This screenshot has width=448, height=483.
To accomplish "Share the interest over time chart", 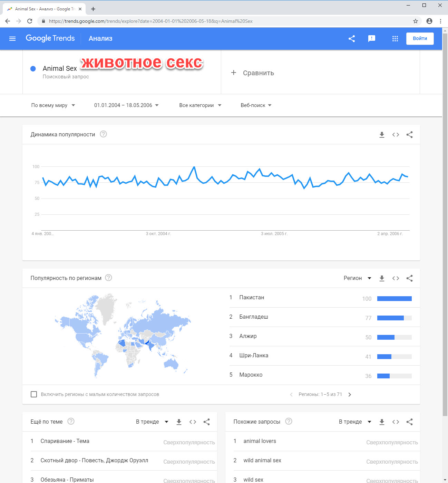I will click(x=409, y=135).
